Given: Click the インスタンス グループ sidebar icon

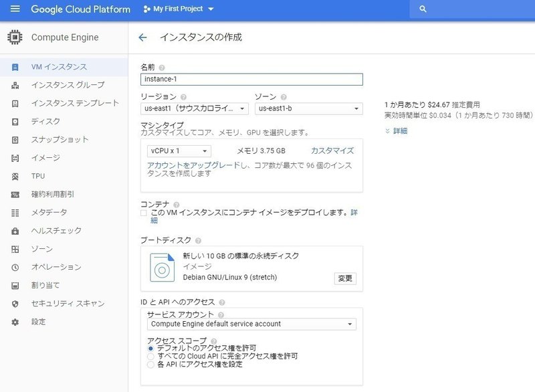Looking at the screenshot, I should point(15,86).
